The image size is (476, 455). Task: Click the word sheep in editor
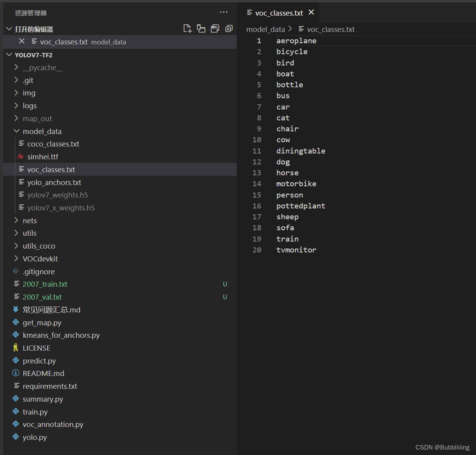(287, 217)
